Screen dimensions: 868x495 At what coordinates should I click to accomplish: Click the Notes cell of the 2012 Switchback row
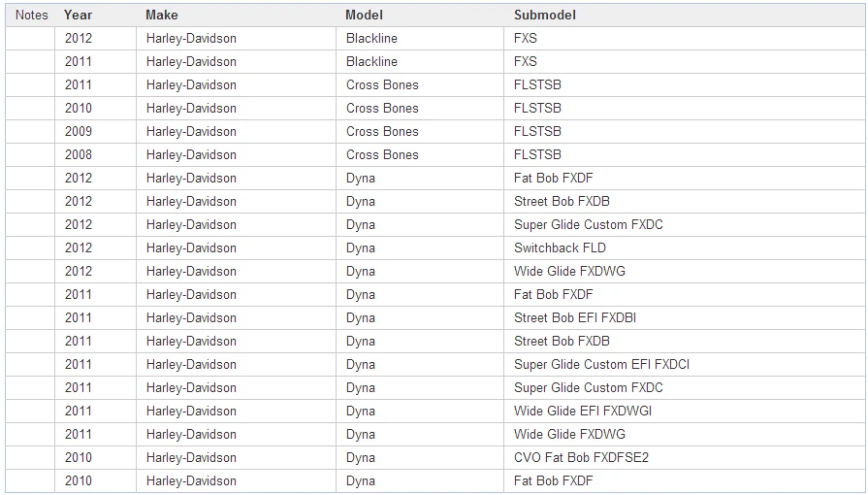(x=30, y=247)
